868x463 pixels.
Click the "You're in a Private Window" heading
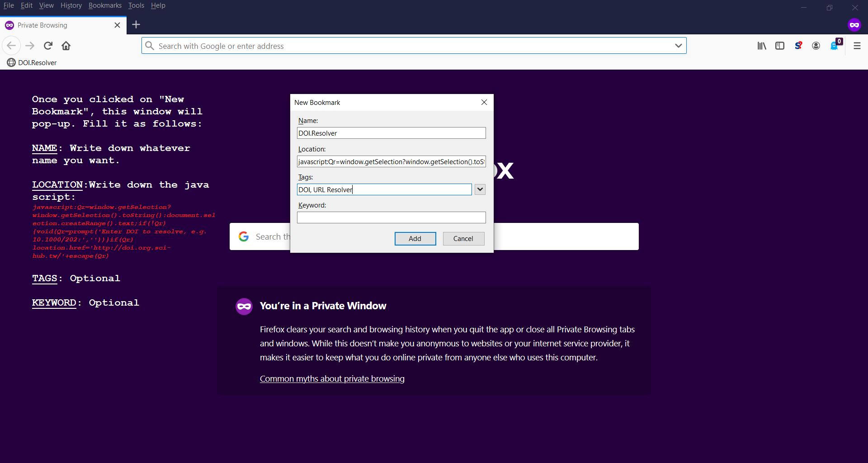pyautogui.click(x=323, y=306)
